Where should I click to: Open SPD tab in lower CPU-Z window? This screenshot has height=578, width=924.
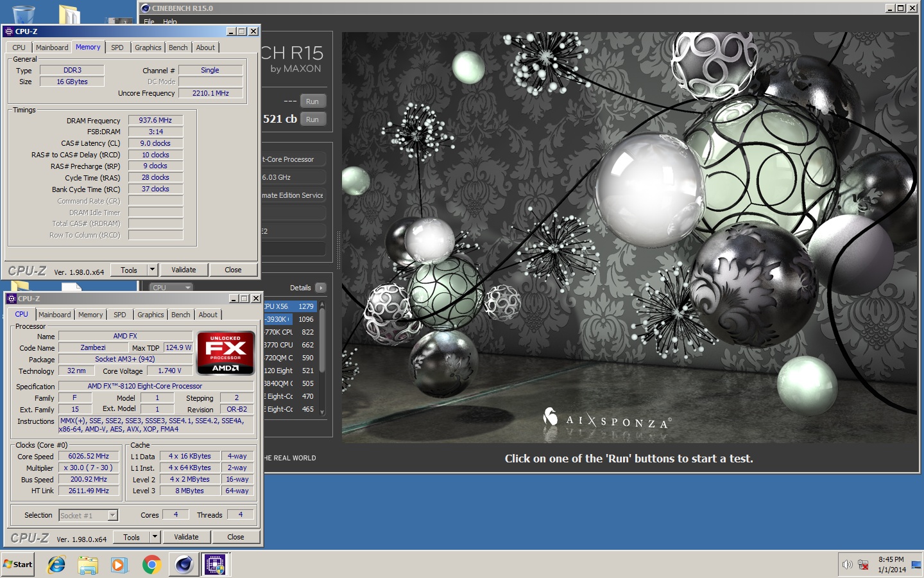(x=120, y=315)
